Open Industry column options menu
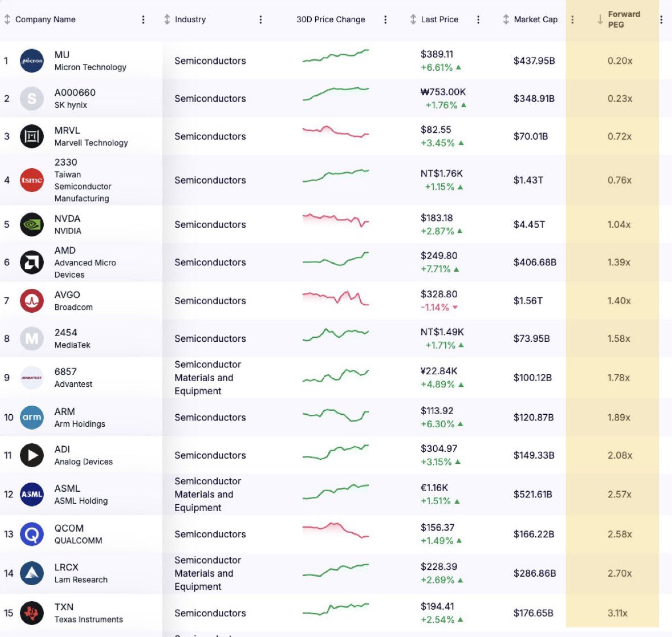Image resolution: width=672 pixels, height=637 pixels. click(260, 20)
